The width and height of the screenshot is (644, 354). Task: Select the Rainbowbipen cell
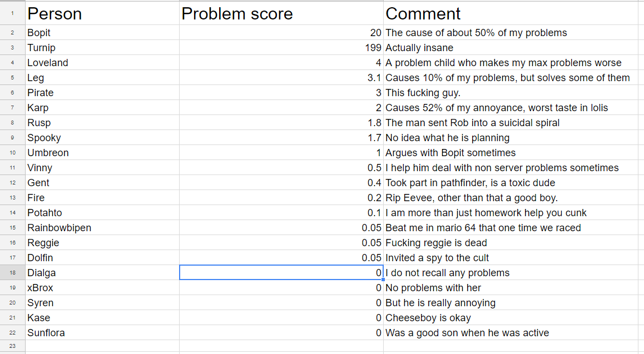[x=102, y=228]
